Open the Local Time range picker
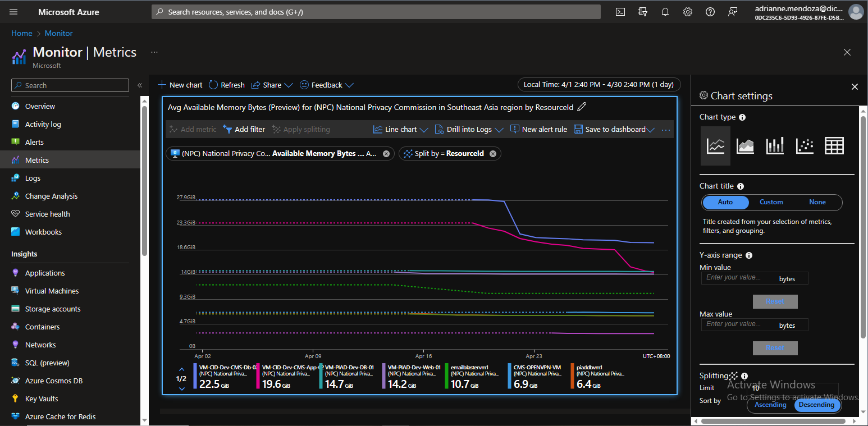The image size is (868, 426). click(599, 85)
